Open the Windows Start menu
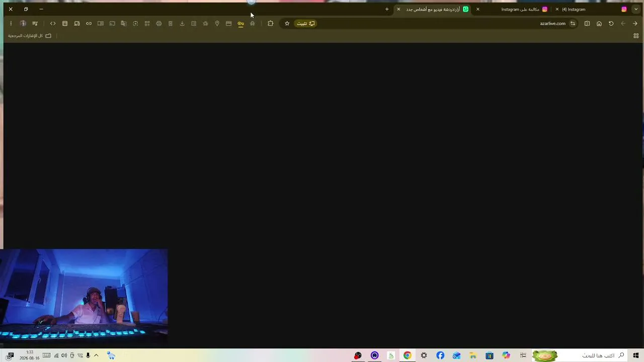Viewport: 644px width, 362px height. [636, 355]
